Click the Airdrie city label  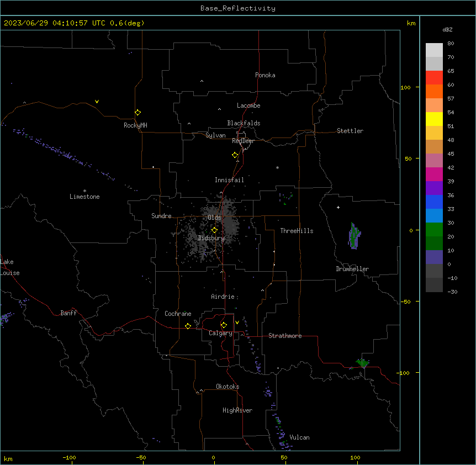223,297
